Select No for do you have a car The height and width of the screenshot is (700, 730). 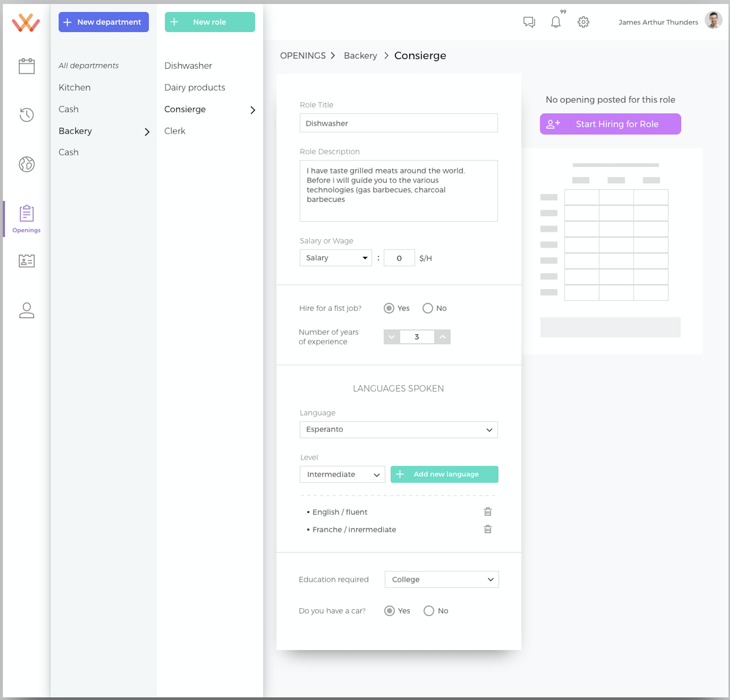coord(429,611)
